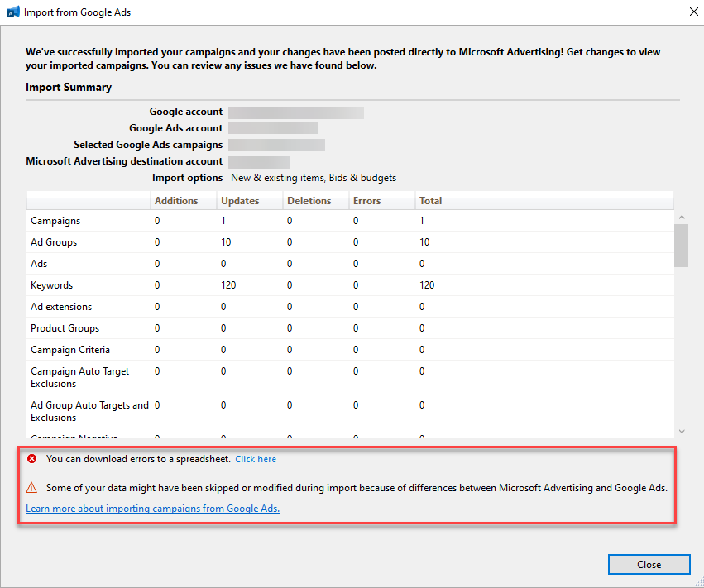This screenshot has height=588, width=704.
Task: Sort by the Updates column header
Action: click(x=240, y=201)
